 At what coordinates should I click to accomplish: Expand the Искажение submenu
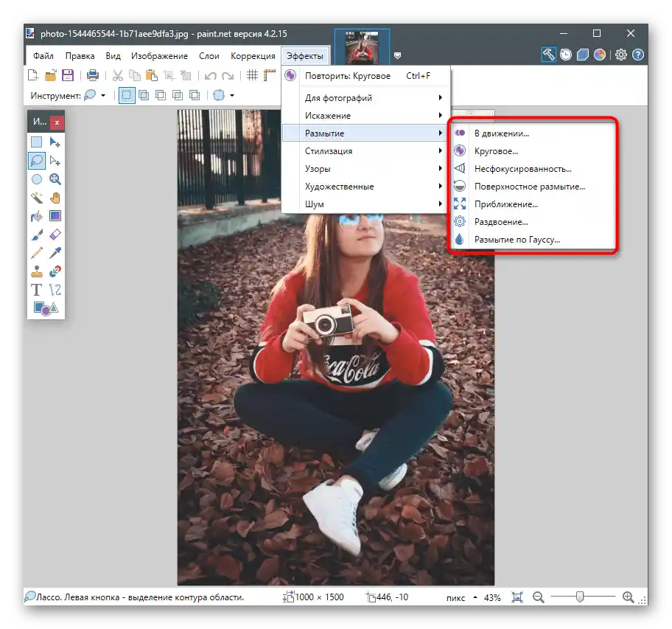[x=366, y=115]
